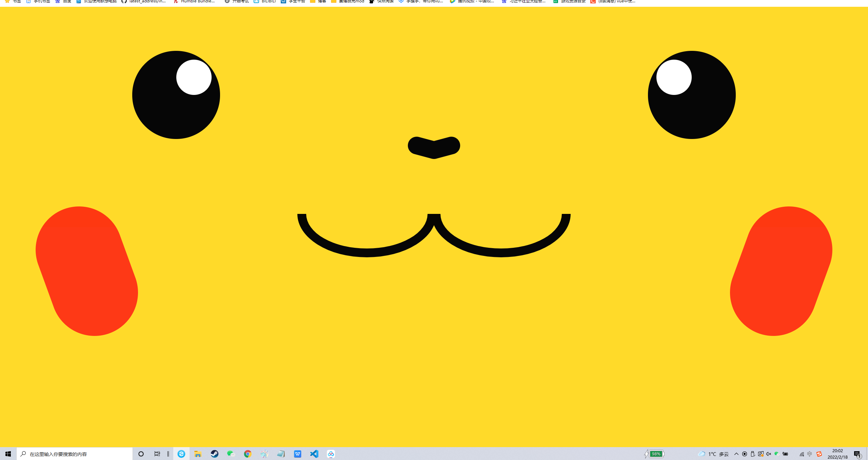Screen dimensions: 868x460
Task: Open WeChat from the taskbar
Action: pyautogui.click(x=231, y=454)
